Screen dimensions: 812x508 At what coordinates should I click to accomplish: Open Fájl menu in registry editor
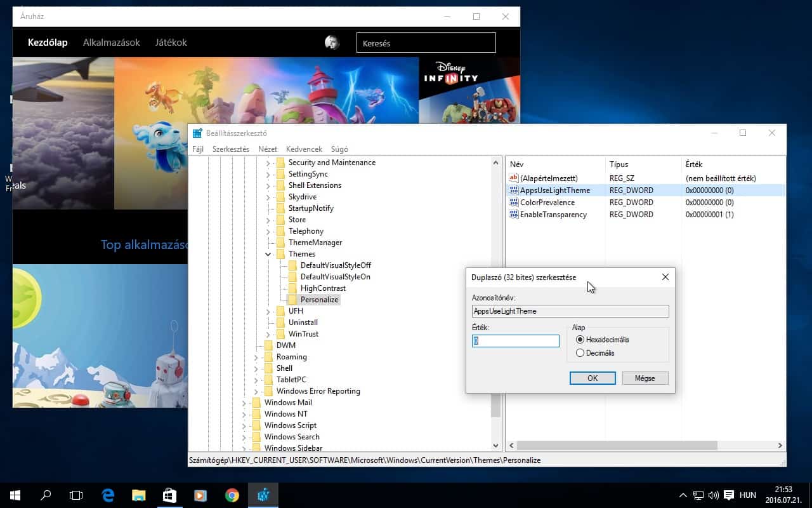coord(198,149)
